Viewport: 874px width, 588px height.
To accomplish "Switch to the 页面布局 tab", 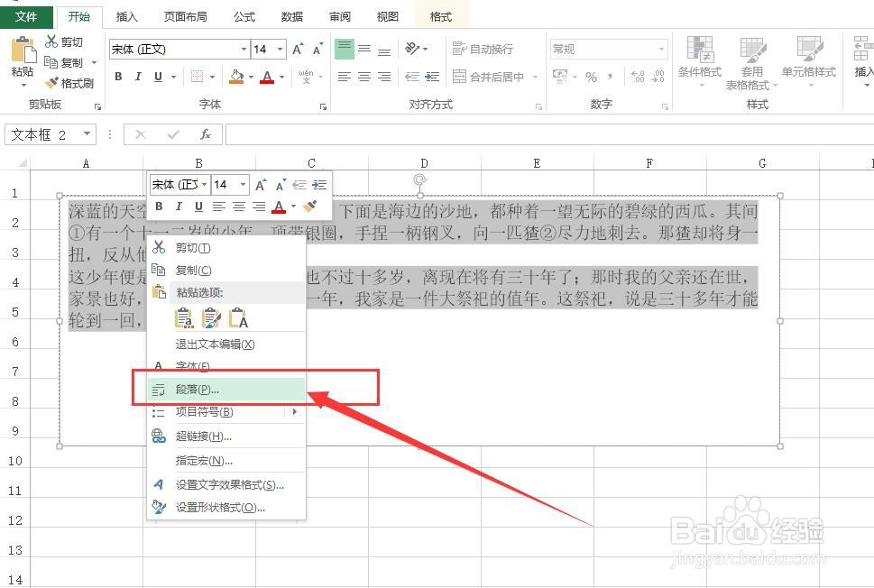I will pyautogui.click(x=186, y=17).
